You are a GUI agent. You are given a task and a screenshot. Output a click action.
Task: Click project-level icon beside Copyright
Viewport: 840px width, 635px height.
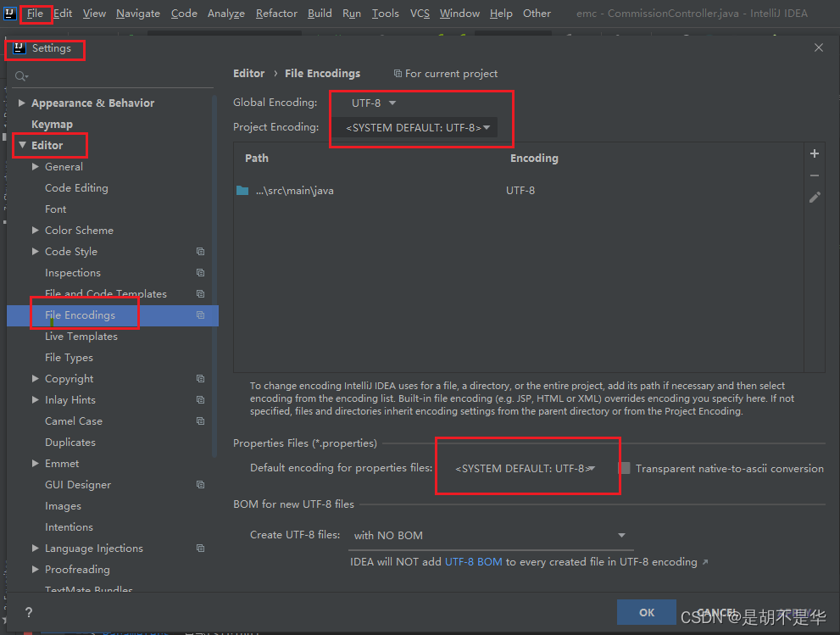point(200,378)
